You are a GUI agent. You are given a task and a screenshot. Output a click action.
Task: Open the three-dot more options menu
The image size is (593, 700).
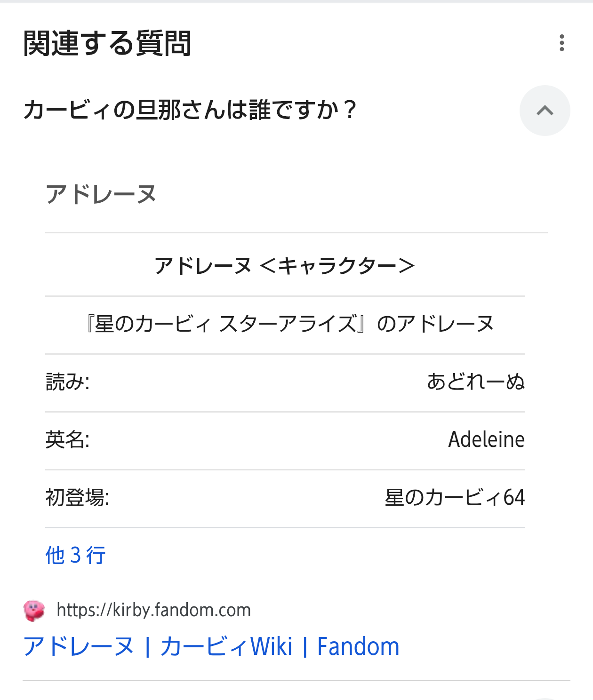[561, 43]
